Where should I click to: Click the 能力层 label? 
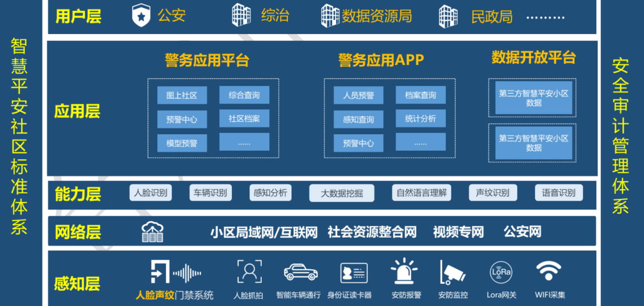[78, 194]
